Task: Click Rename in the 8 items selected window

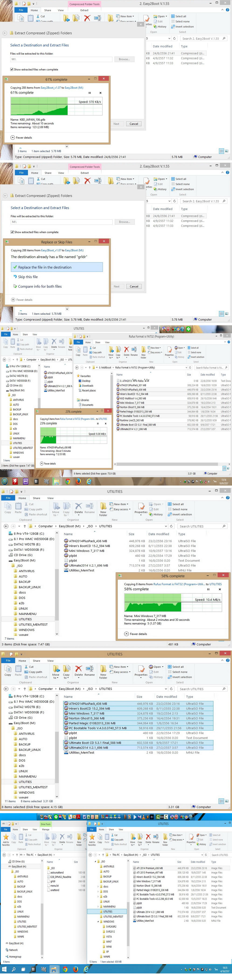Action: point(89,670)
